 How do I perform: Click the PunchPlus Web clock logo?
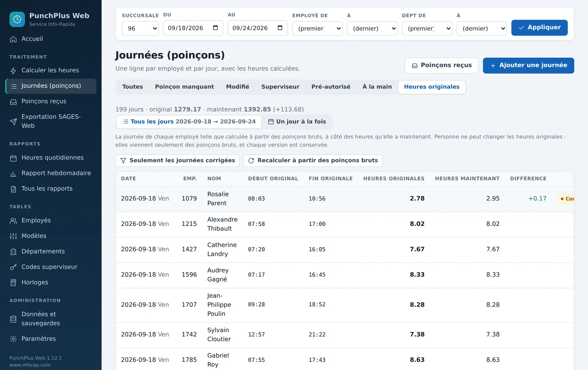(x=17, y=19)
